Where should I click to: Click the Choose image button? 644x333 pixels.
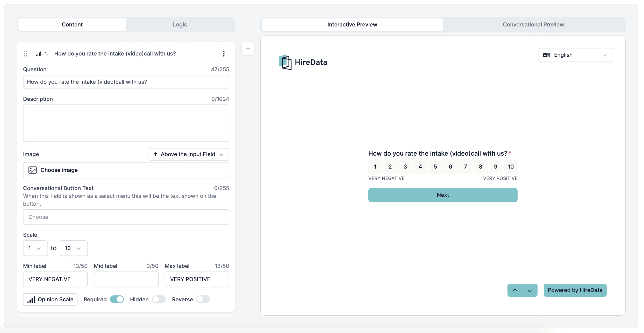coord(126,170)
